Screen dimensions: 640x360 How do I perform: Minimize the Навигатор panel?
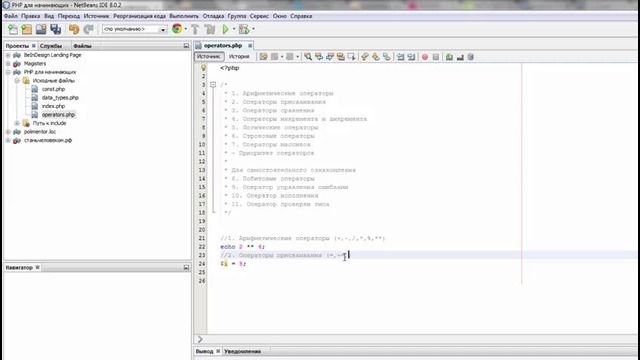click(186, 267)
